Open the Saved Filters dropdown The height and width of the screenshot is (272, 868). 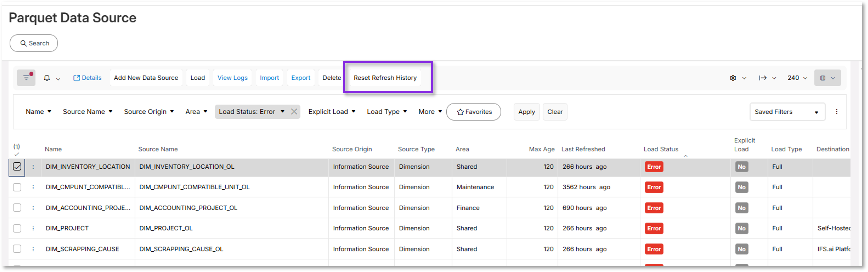787,112
